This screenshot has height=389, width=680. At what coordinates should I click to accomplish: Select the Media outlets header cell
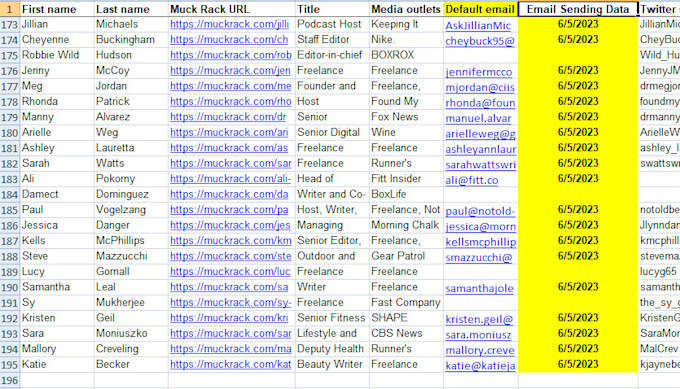point(406,9)
